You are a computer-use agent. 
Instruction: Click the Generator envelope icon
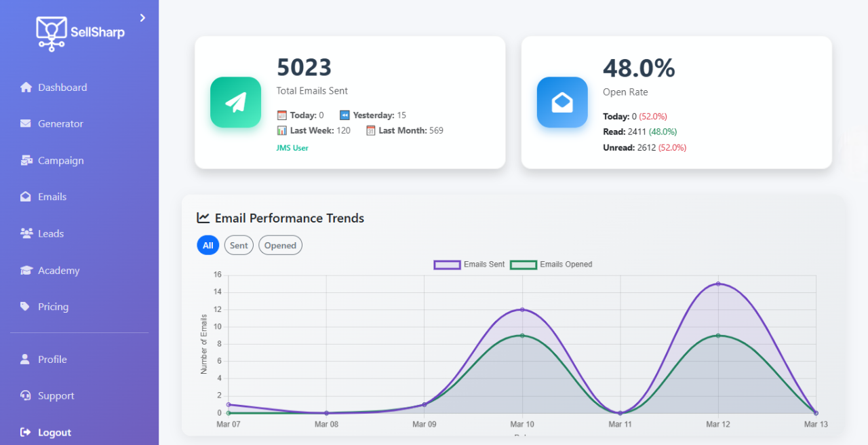[26, 124]
